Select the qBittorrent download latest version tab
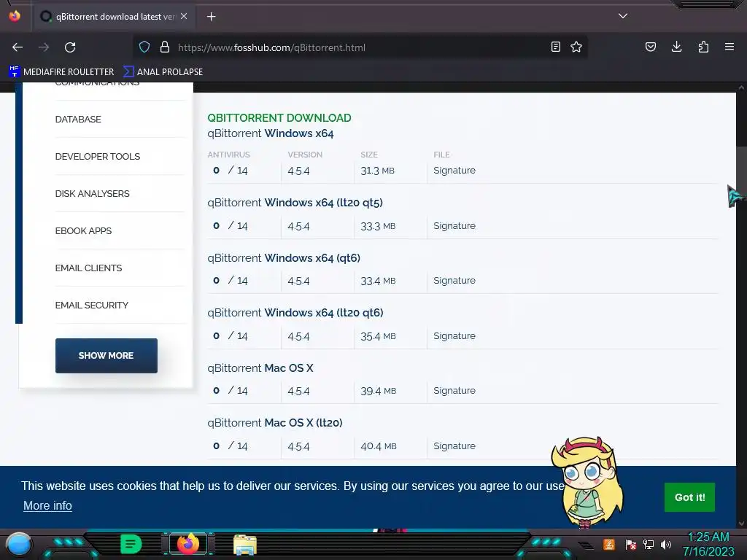This screenshot has height=560, width=747. click(x=113, y=17)
